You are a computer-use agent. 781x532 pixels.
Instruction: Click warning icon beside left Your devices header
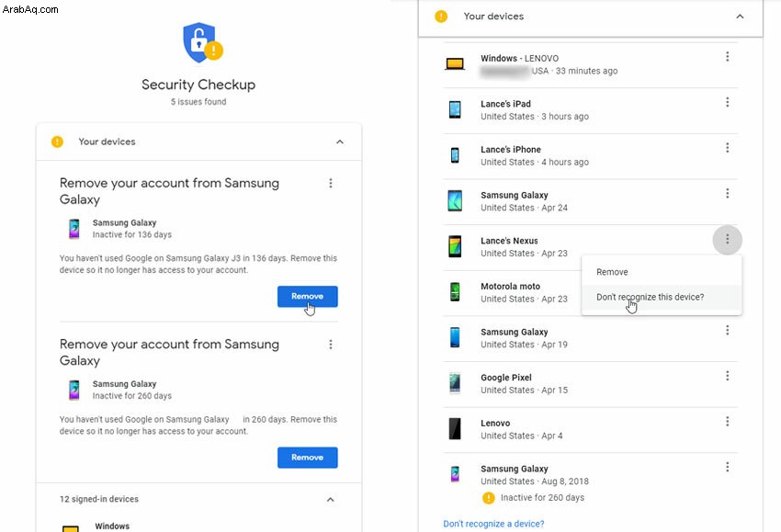pos(57,142)
